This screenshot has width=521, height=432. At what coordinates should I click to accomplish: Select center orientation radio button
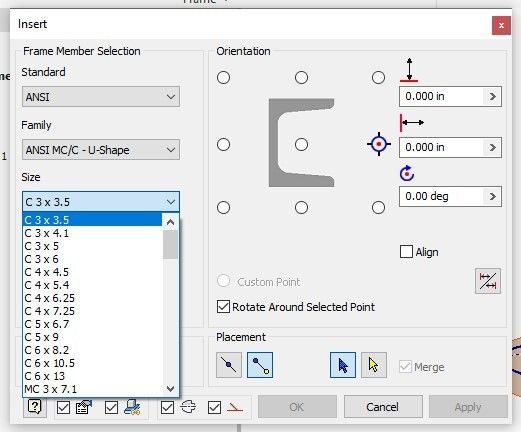click(x=301, y=145)
